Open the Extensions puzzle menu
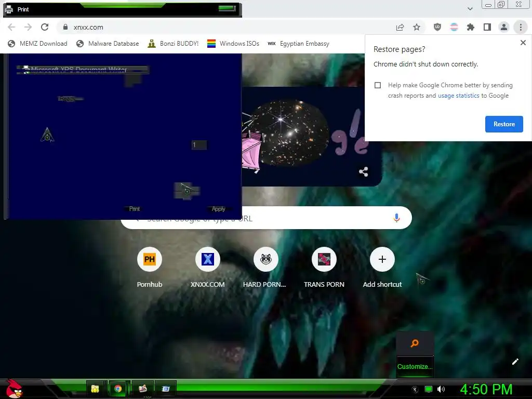Screen dimensions: 532x399 tap(471, 27)
